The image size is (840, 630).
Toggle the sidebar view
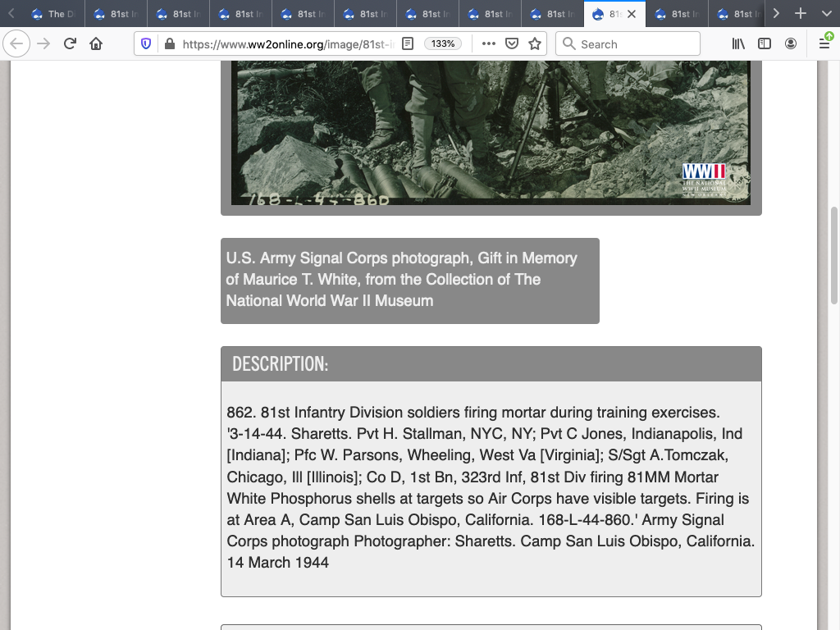click(x=765, y=44)
